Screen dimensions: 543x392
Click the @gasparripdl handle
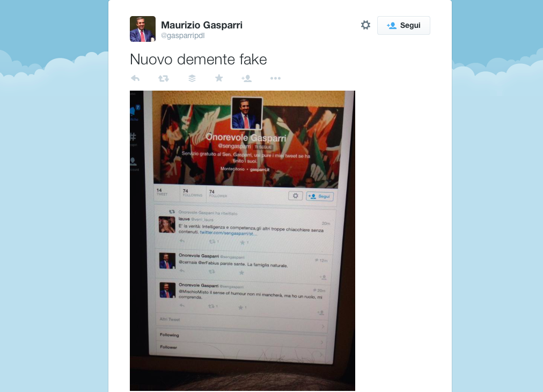pyautogui.click(x=182, y=35)
